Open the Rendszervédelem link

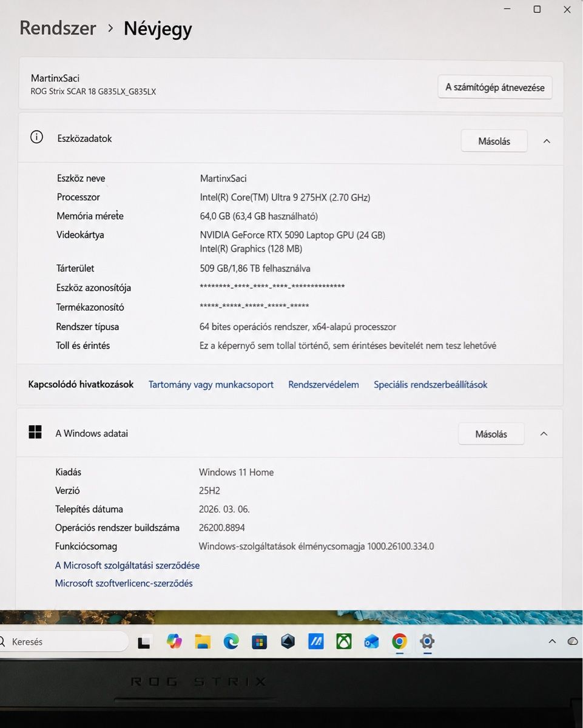tap(323, 384)
